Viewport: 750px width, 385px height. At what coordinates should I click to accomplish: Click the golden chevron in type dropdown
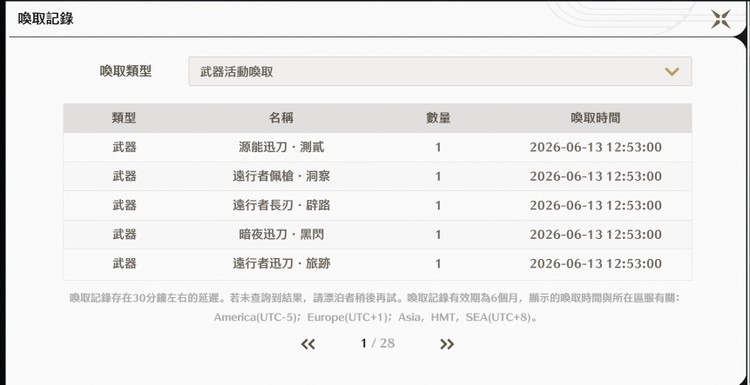672,72
